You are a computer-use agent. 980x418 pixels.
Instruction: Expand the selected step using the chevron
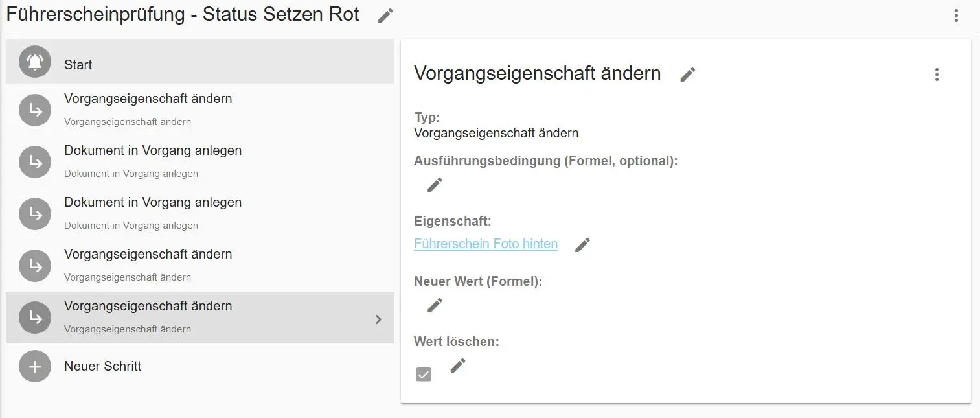pos(379,318)
